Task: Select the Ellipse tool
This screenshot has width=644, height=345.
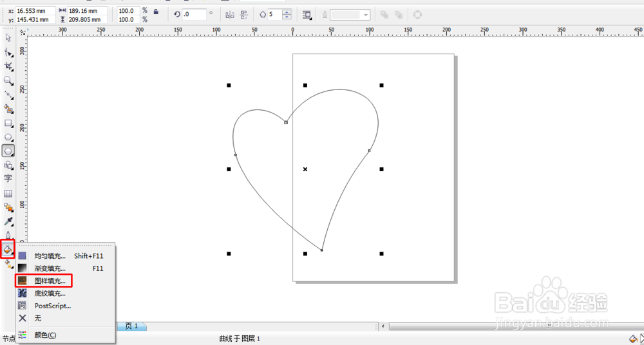Action: [x=8, y=137]
